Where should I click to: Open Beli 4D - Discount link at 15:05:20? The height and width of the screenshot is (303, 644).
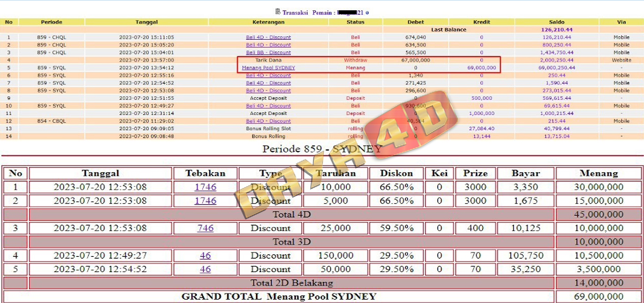pos(268,45)
